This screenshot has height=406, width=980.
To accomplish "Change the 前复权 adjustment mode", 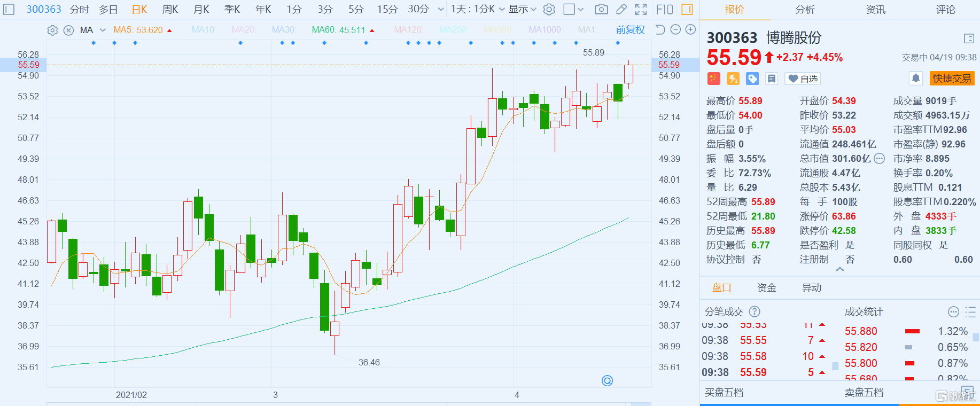I will 631,30.
